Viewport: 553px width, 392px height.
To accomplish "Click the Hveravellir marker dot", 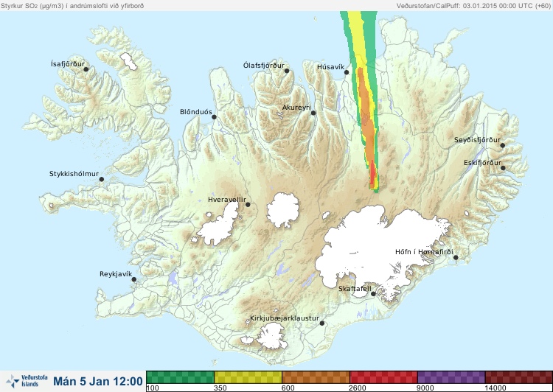I will (248, 204).
